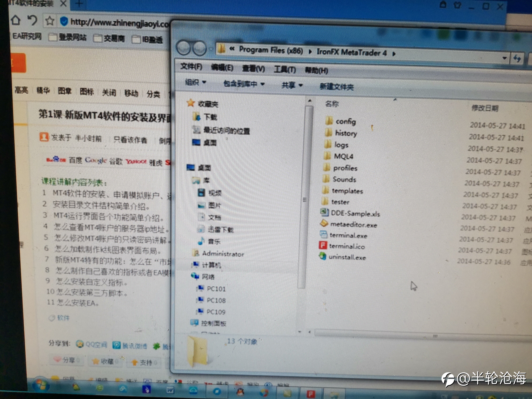Select 最近访问的位置 in navigation pane
Screen dimensions: 532x399
click(221, 130)
